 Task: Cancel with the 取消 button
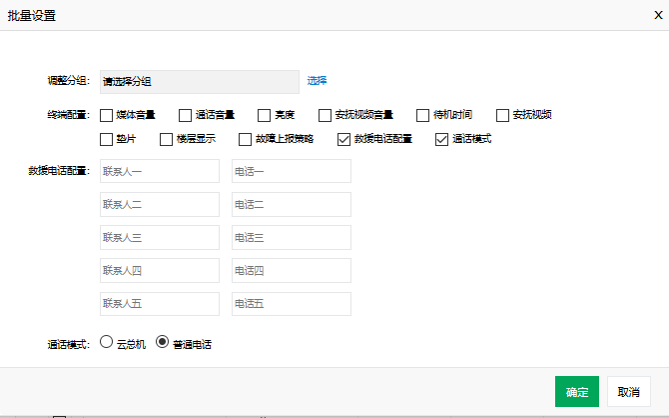[x=628, y=392]
